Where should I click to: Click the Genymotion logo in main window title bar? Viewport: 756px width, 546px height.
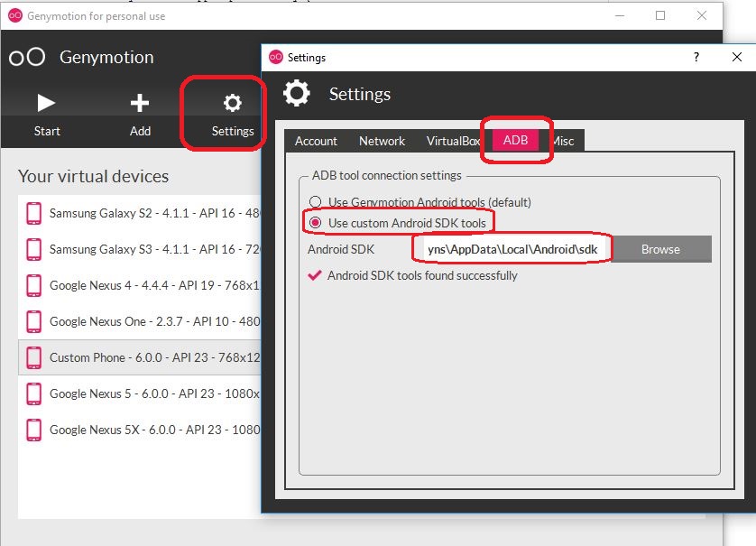(15, 15)
